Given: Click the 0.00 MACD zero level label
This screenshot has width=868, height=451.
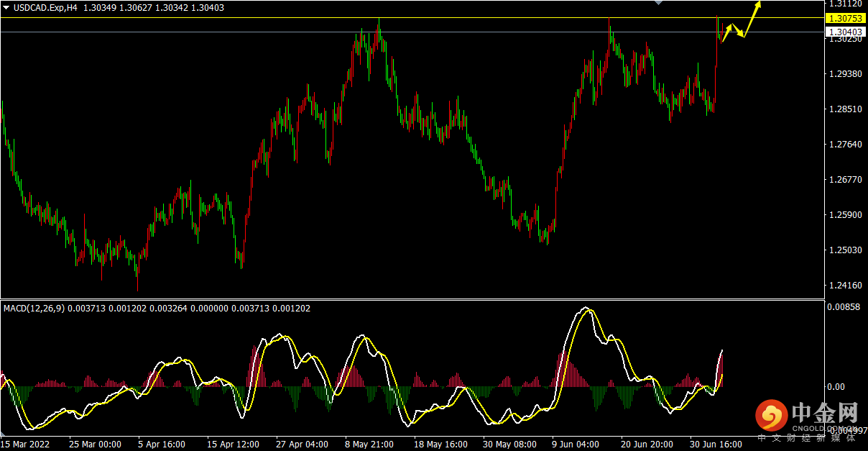Looking at the screenshot, I should coord(835,386).
